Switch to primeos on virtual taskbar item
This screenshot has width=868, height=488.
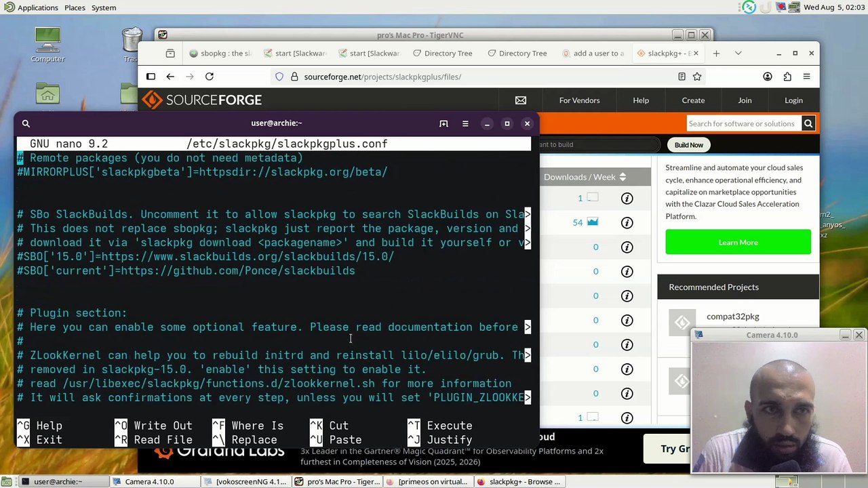point(427,482)
